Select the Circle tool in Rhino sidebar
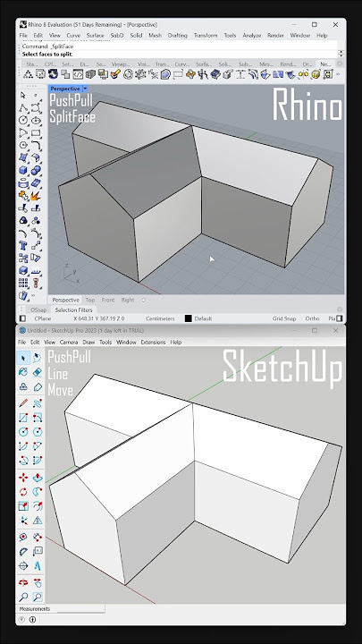Viewport: 362px width, 644px height. click(x=23, y=121)
